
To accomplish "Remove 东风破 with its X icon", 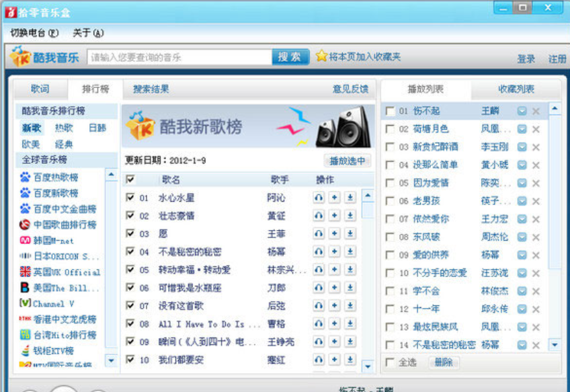I will [536, 237].
